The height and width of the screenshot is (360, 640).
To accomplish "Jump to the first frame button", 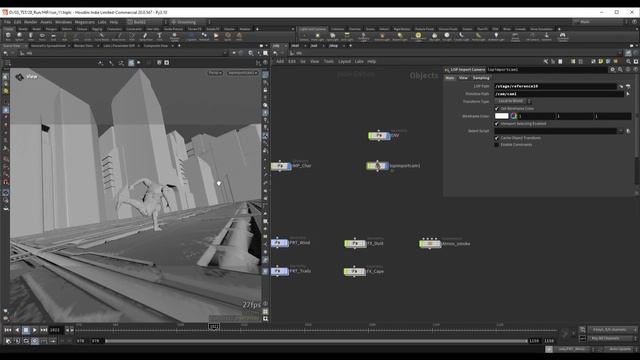I will pos(8,330).
